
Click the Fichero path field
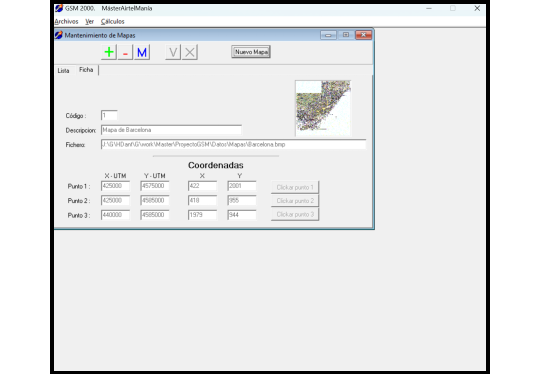233,144
